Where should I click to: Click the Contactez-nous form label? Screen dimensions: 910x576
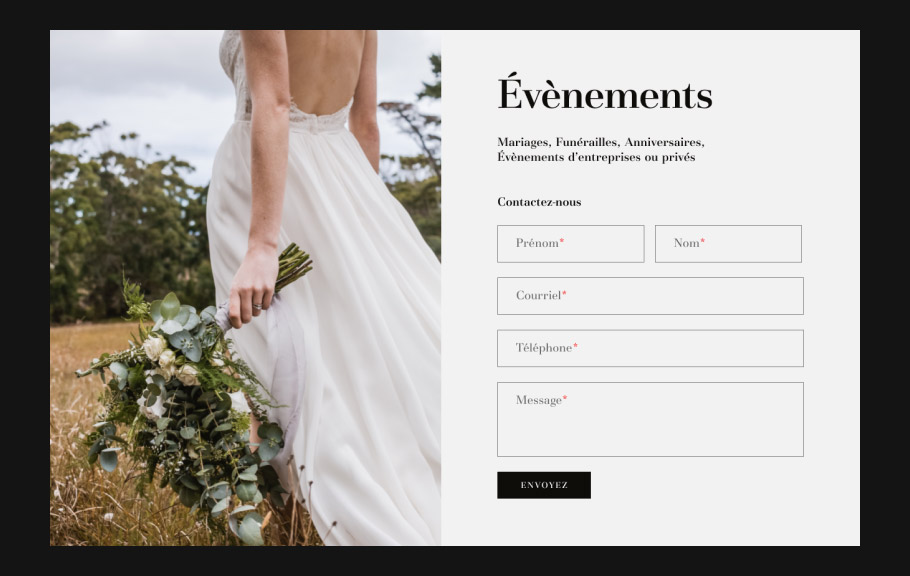(539, 202)
